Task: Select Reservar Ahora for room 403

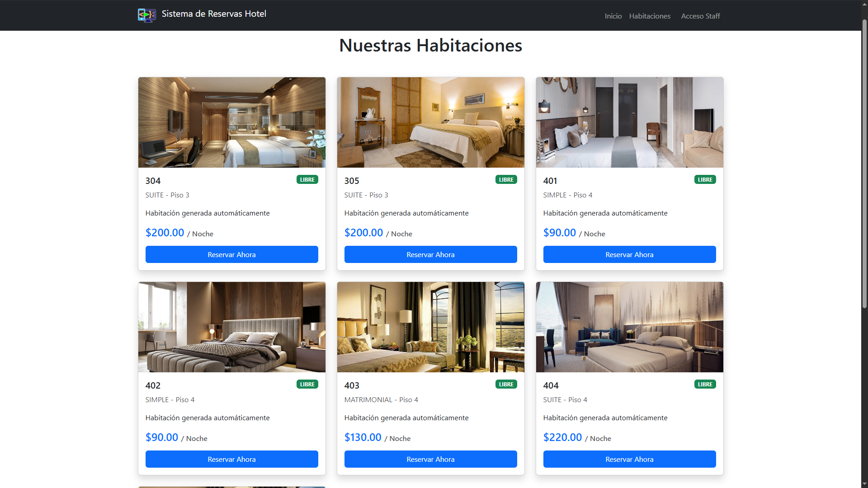Action: (431, 459)
